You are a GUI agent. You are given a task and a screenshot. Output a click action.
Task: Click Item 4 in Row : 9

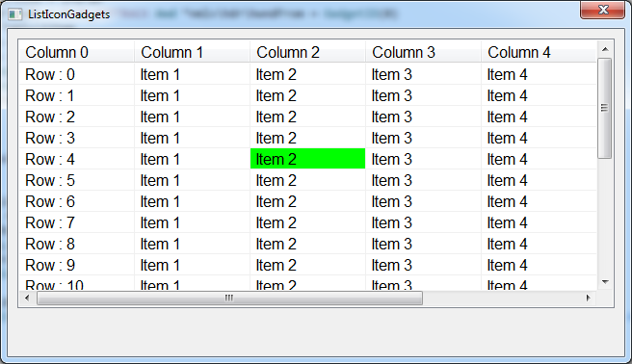pyautogui.click(x=539, y=265)
